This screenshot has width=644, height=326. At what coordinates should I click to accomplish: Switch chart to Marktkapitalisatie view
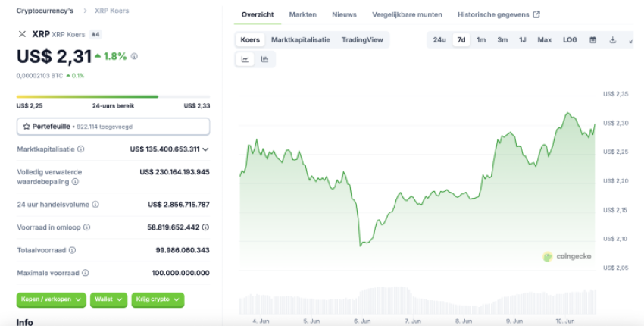(x=300, y=39)
